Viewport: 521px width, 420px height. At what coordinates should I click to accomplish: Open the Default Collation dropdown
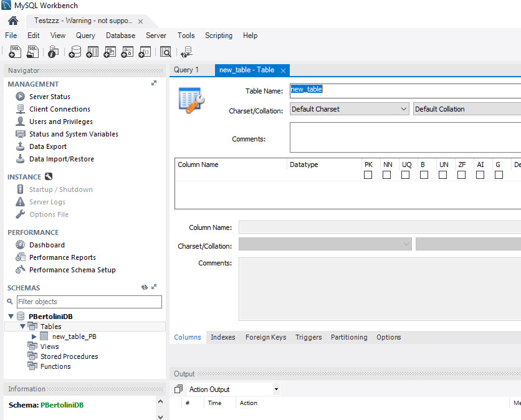point(467,109)
